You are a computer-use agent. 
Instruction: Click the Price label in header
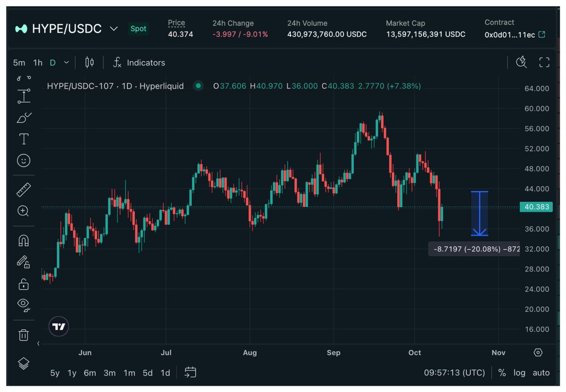(x=176, y=23)
